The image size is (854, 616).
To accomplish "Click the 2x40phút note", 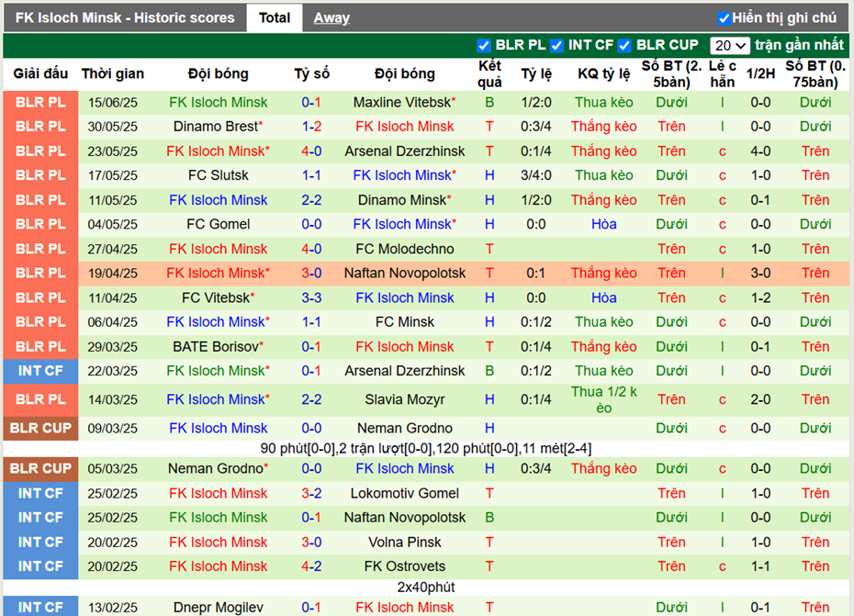I will (426, 588).
